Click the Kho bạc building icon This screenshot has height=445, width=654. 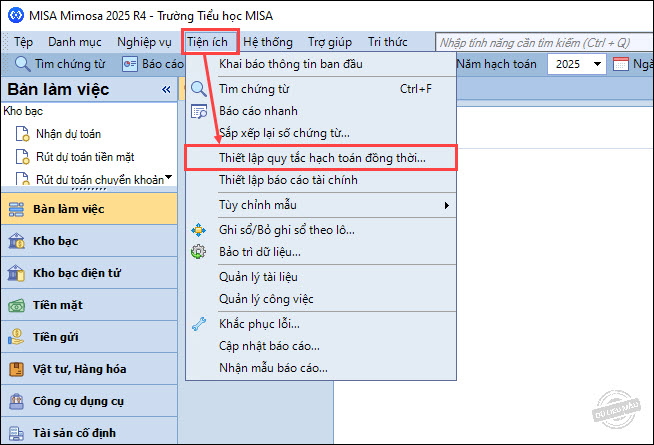click(16, 241)
